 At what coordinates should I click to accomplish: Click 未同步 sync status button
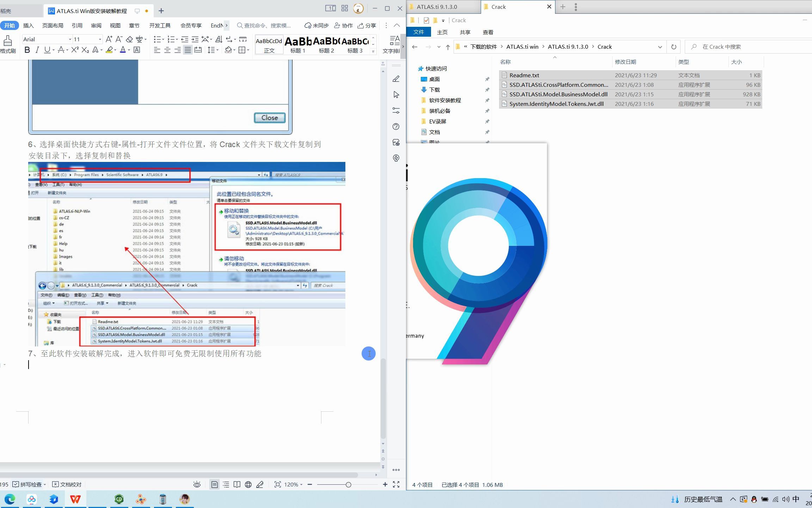coord(317,25)
